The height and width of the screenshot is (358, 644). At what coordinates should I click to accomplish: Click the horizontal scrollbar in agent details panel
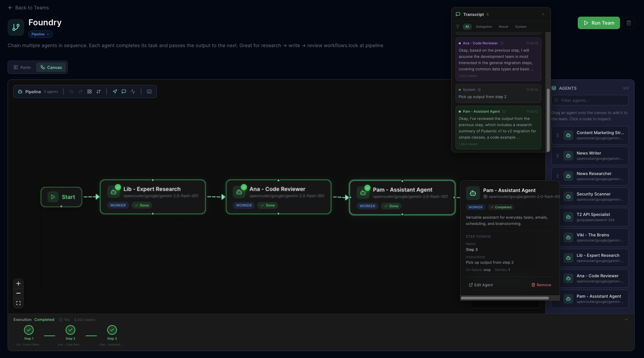pyautogui.click(x=505, y=298)
